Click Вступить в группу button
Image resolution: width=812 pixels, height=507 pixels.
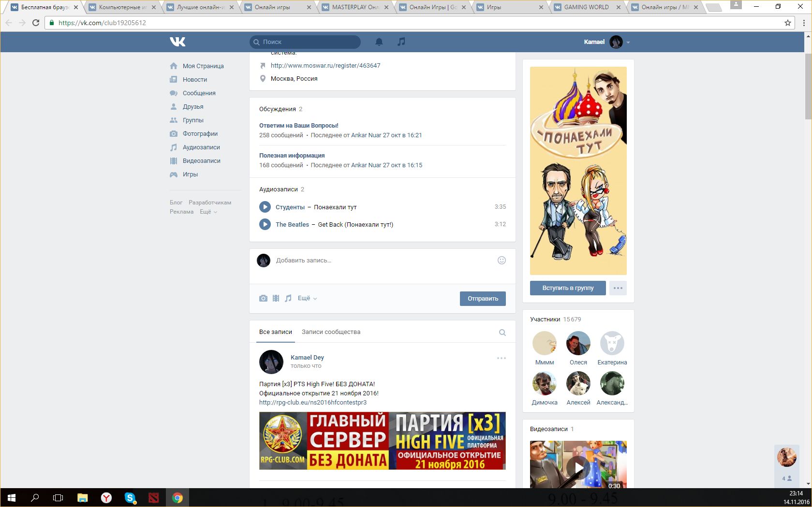tap(568, 288)
